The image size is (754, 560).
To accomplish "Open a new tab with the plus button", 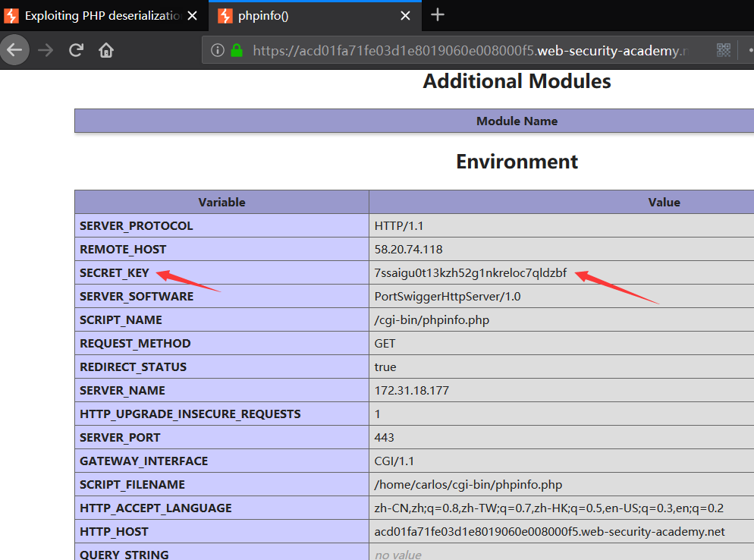I will click(x=437, y=15).
